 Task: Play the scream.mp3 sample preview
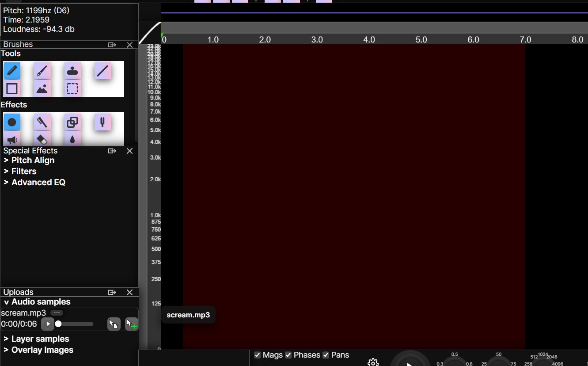48,324
